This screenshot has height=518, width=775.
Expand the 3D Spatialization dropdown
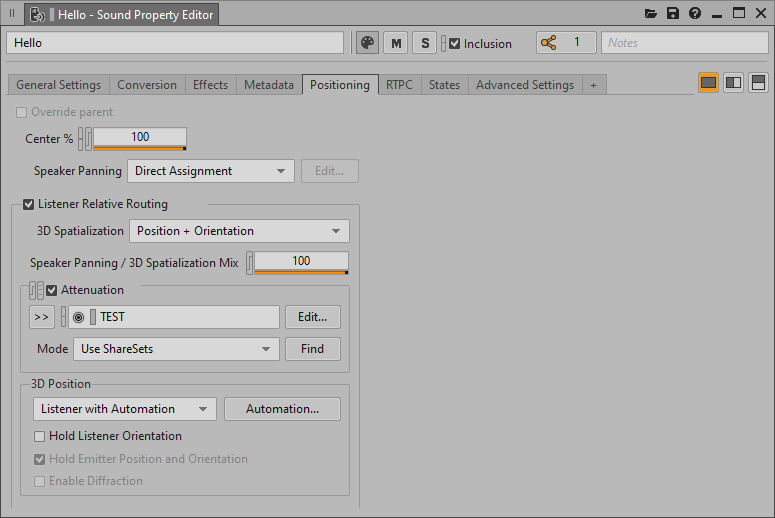coord(239,231)
